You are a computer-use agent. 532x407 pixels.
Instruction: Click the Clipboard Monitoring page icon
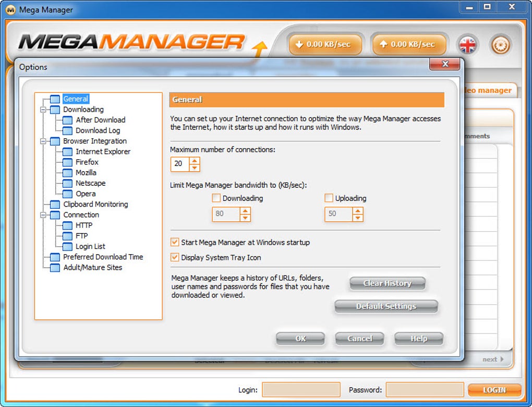pyautogui.click(x=55, y=205)
